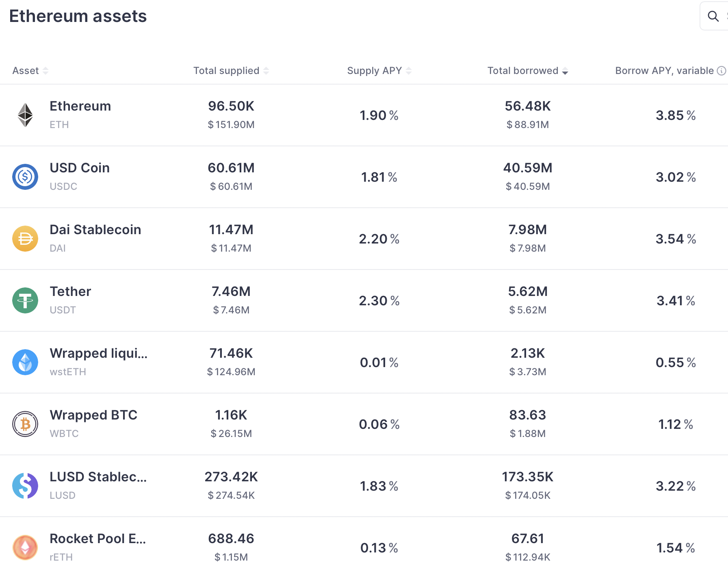Click USD Coin total supplied 60.61M
This screenshot has height=574, width=728.
[231, 168]
